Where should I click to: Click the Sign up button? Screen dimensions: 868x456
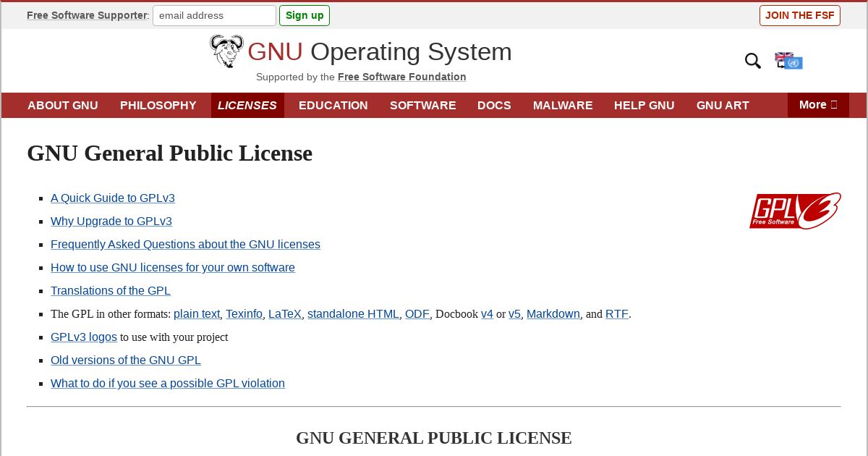coord(305,15)
